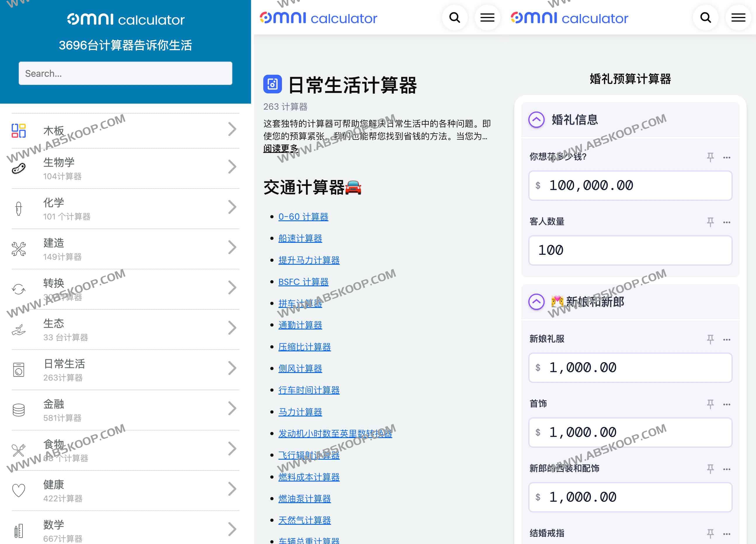Select the 金融 coin stack icon

(x=19, y=409)
